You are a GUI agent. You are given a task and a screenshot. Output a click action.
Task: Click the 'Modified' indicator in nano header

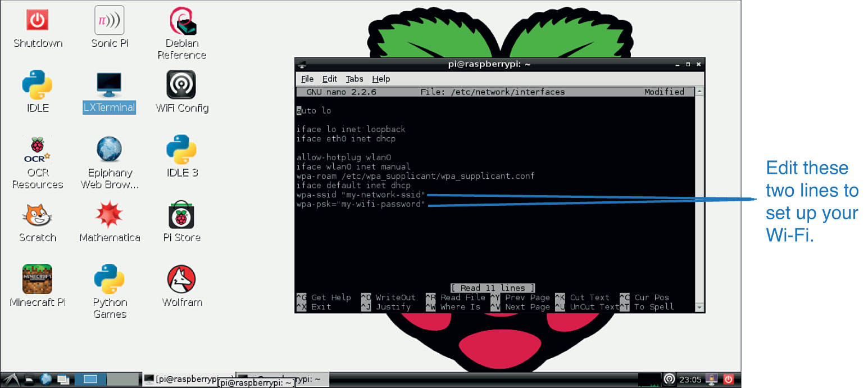point(664,92)
